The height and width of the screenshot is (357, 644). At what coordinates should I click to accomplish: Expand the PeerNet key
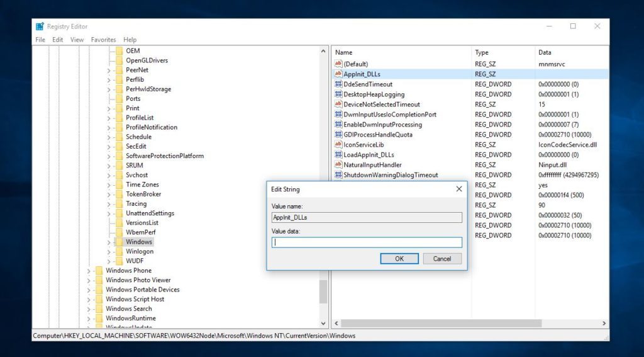tap(109, 71)
